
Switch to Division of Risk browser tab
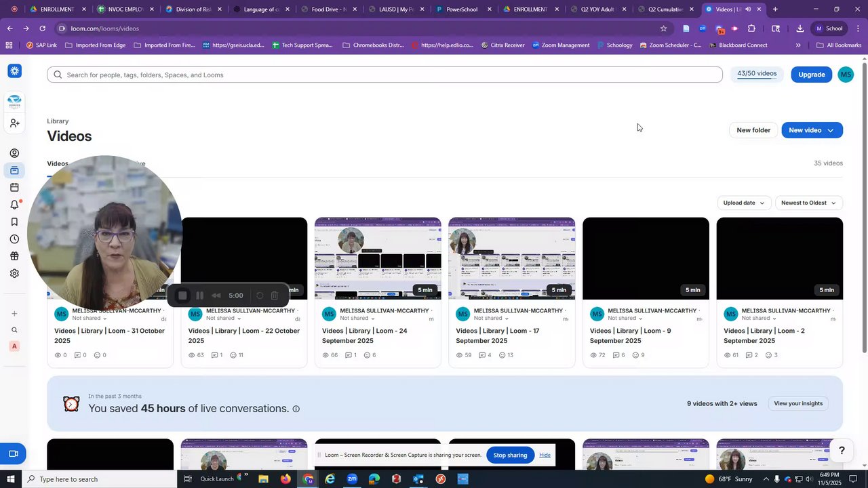193,9
